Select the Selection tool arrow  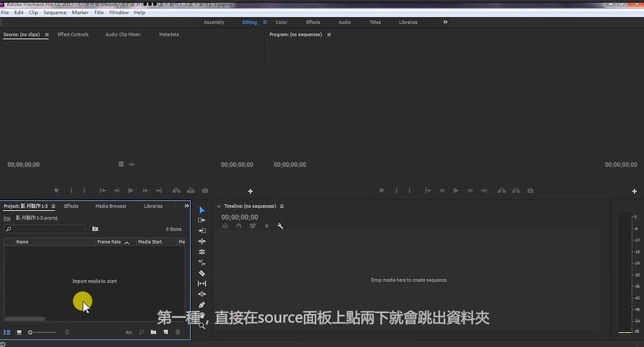[202, 210]
